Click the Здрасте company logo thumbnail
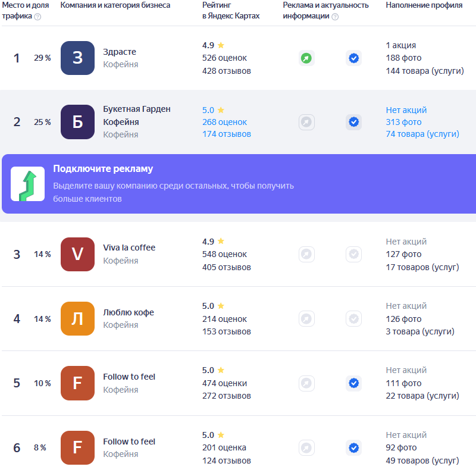 point(77,58)
